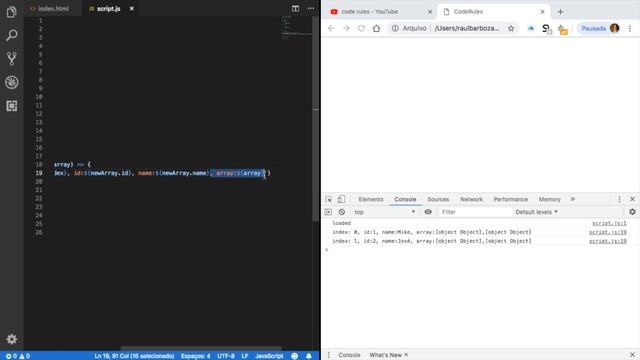Open Customize and control DevTools menu
This screenshot has height=360, width=640.
click(x=619, y=199)
